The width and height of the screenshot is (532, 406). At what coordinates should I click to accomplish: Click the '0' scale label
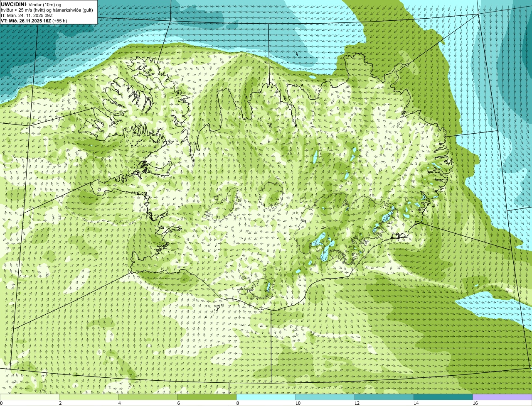1,403
